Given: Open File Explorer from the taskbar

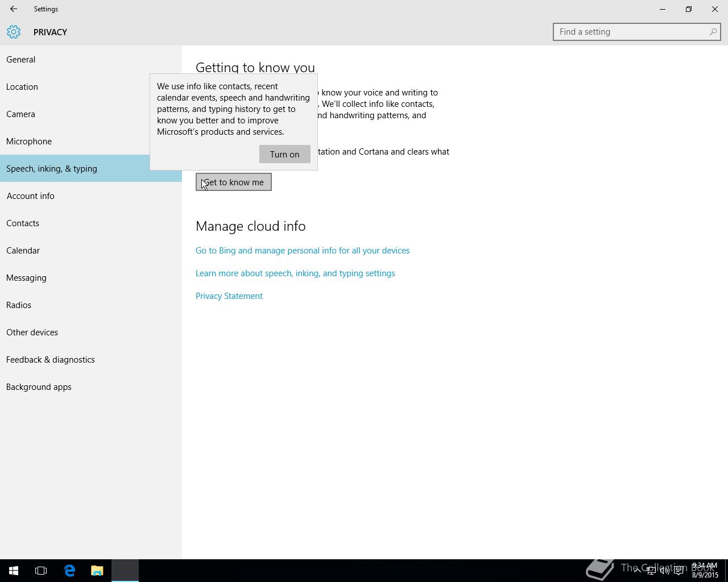Looking at the screenshot, I should point(97,571).
